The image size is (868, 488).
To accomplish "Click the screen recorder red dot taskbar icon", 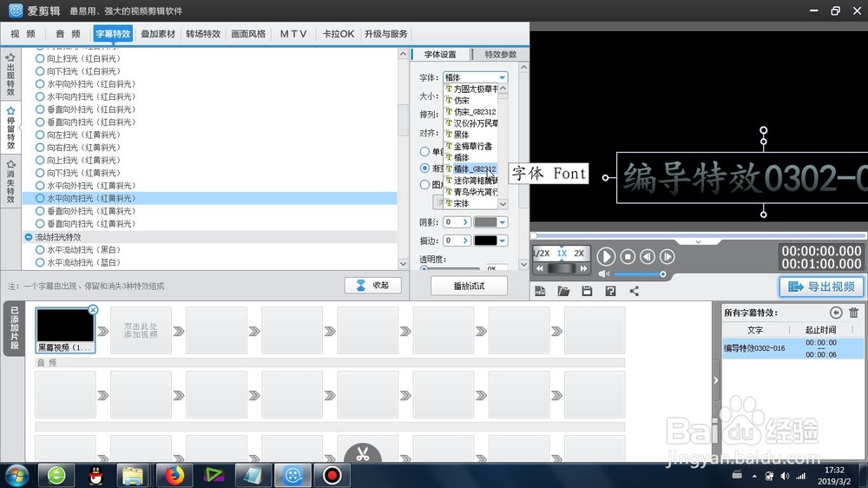I will 332,475.
